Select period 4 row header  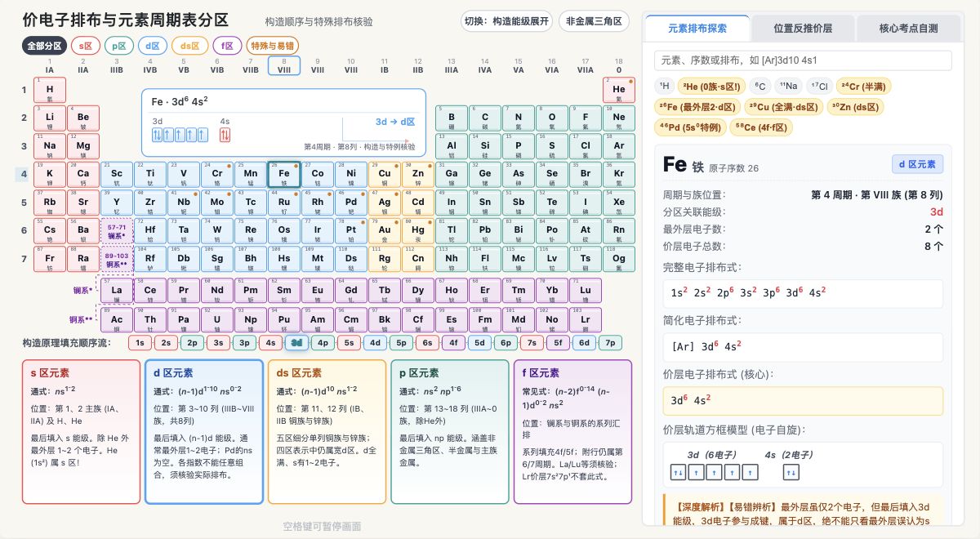click(x=24, y=174)
